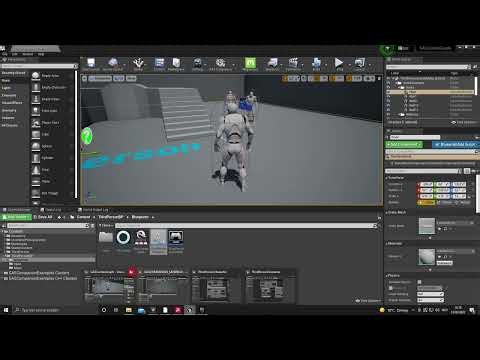Click the green Megascans toolbar icon
Screen dimensions: 480x360
tap(250, 63)
